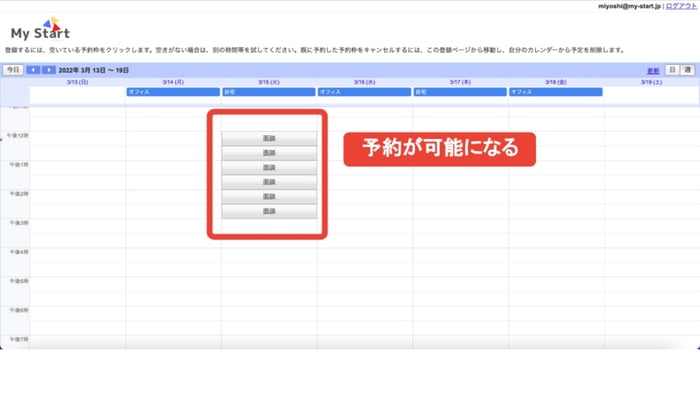Switch to week view (週)
The height and width of the screenshot is (393, 700).
[x=688, y=70]
